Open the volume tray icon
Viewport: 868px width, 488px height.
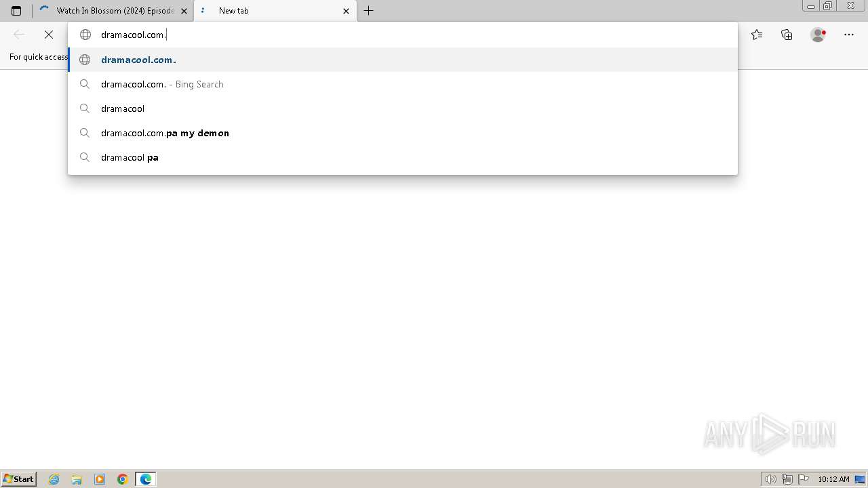[x=770, y=479]
